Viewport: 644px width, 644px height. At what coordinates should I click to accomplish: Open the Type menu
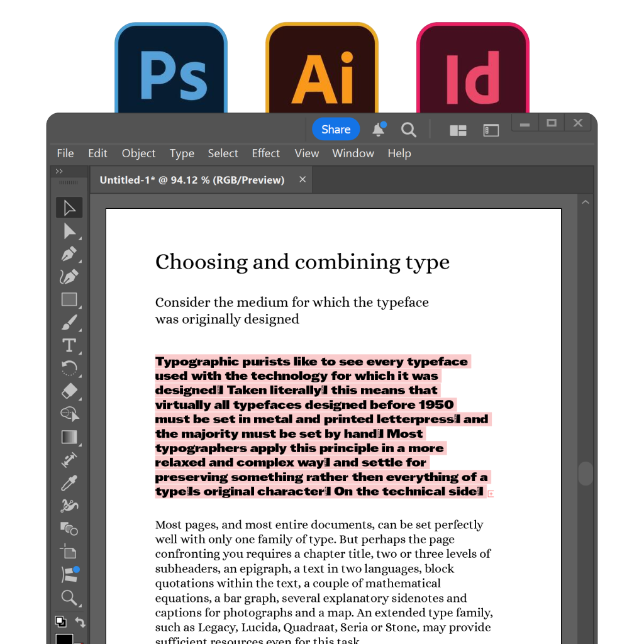(182, 153)
